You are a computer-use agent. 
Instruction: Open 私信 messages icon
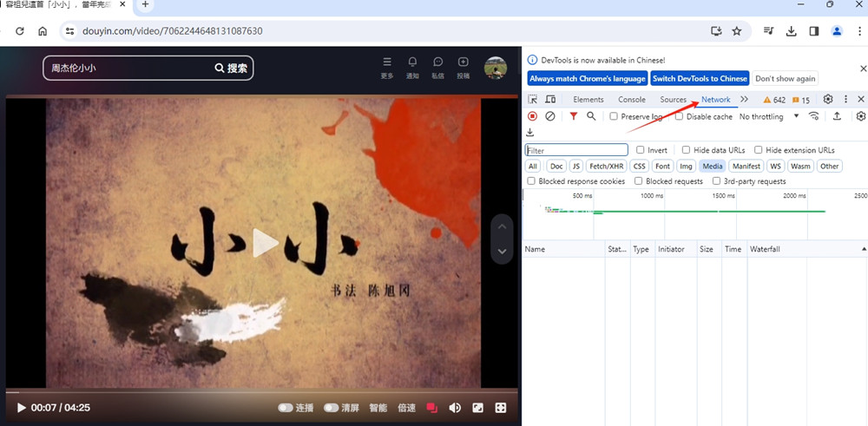437,68
